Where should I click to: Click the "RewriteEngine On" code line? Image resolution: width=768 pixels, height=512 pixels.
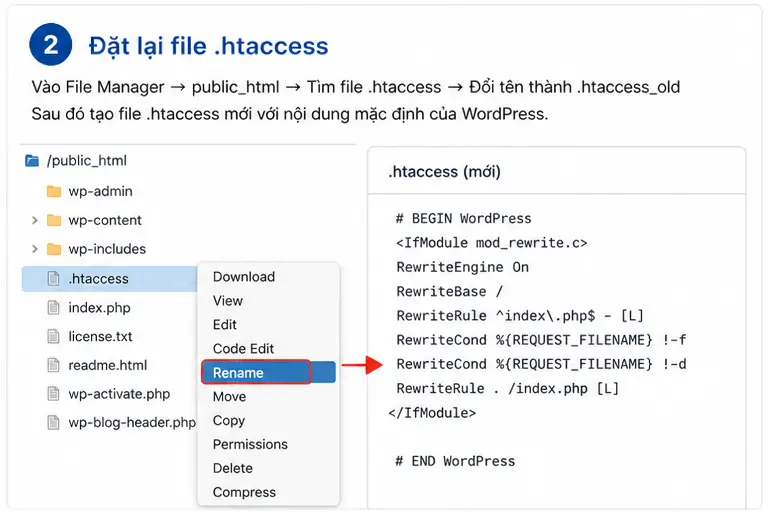point(462,268)
